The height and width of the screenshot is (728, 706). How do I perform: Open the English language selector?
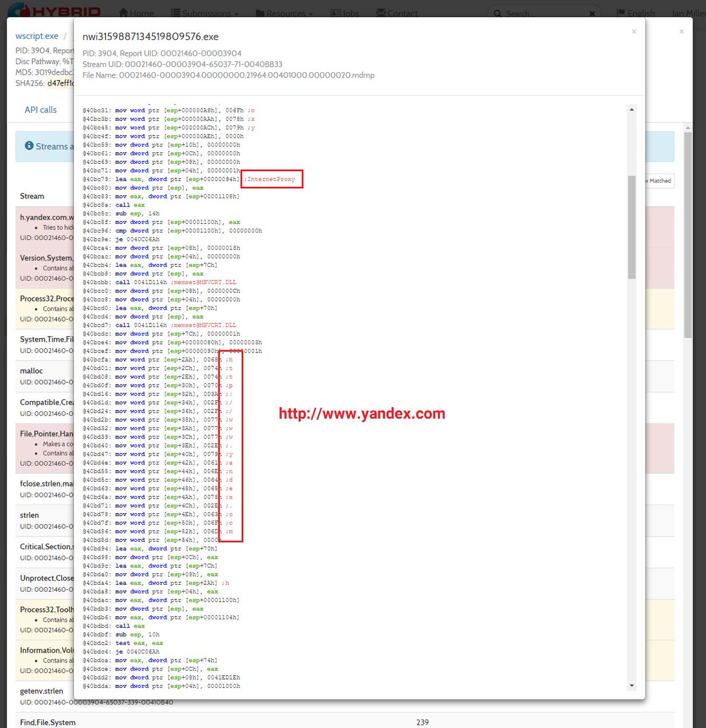pos(636,13)
